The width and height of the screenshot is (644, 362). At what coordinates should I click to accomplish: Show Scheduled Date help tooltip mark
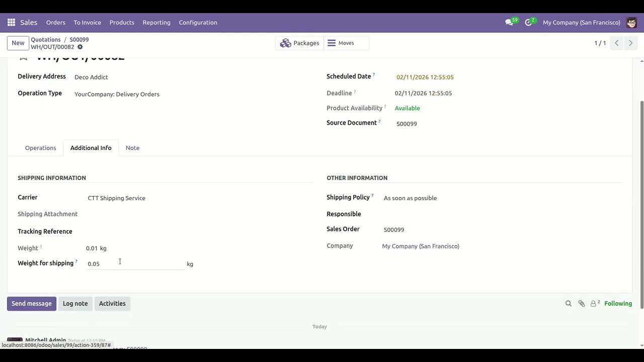click(374, 75)
